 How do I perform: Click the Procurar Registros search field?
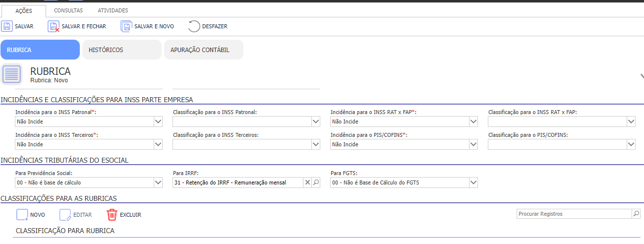(574, 214)
